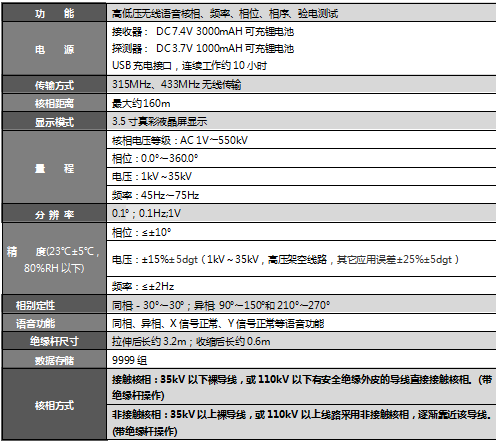
Task: Select 核相电压等级 AC 1V~550kV row
Action: click(301, 140)
